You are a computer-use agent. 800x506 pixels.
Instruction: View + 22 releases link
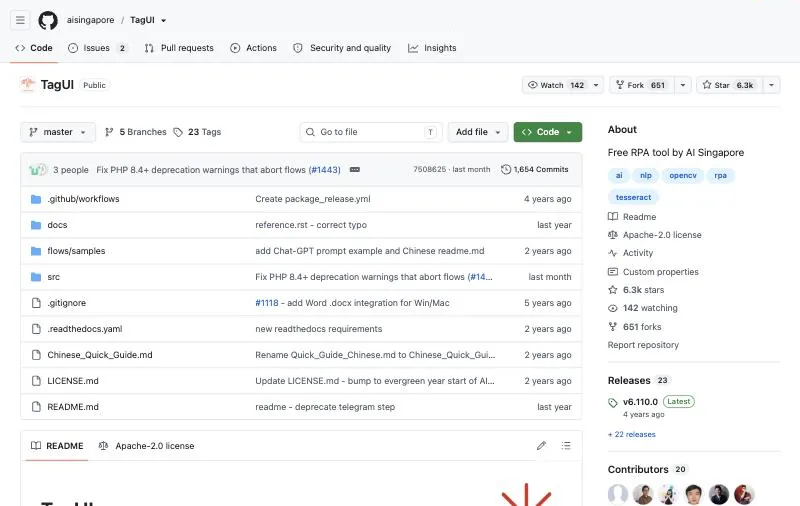click(x=632, y=435)
